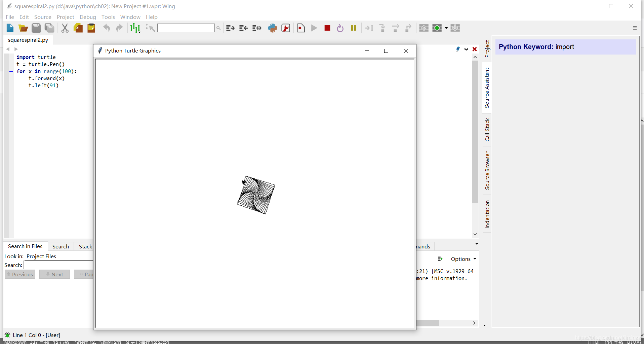Open the Edit menu
The height and width of the screenshot is (344, 644).
24,17
